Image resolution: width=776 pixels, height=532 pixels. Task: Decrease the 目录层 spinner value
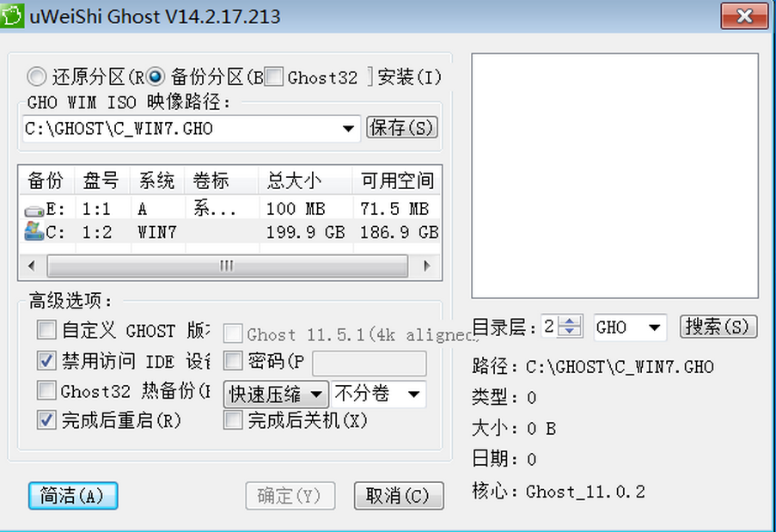click(570, 332)
